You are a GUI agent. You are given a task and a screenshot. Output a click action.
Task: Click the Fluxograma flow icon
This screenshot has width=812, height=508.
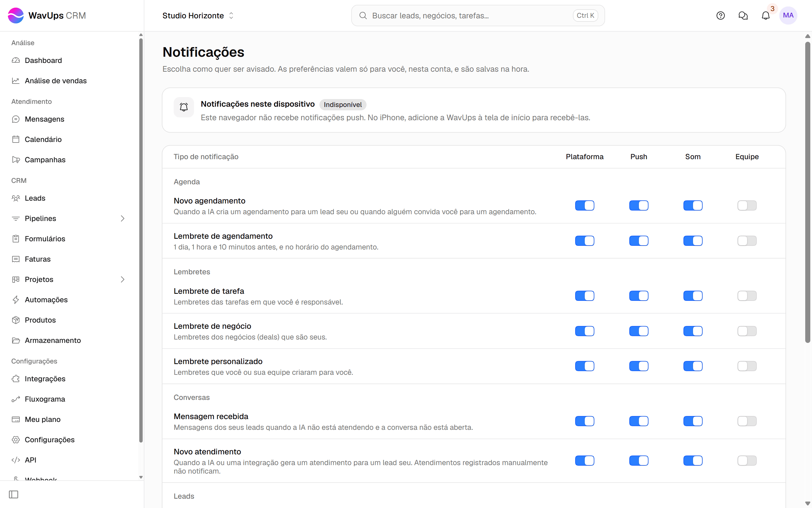coord(16,399)
